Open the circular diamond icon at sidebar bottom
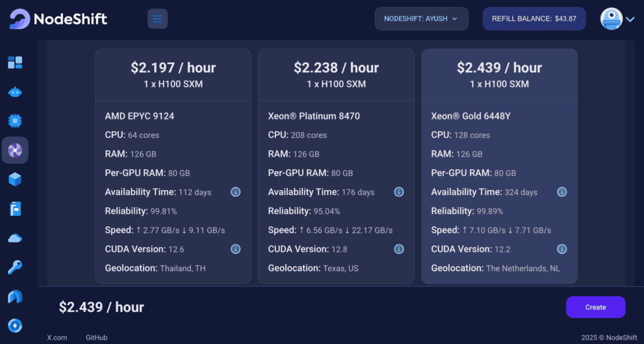Screen dimensions: 644x344 [x=15, y=326]
